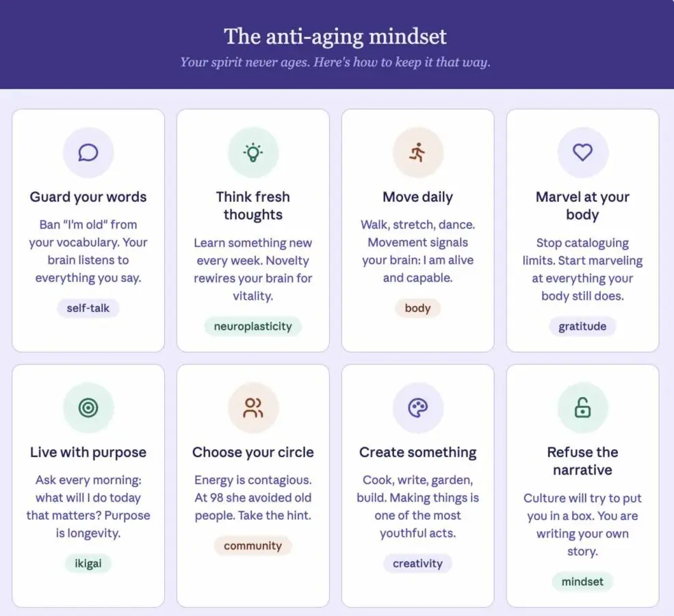Viewport: 674px width, 616px height.
Task: Click the ikigai tag
Action: (x=88, y=563)
